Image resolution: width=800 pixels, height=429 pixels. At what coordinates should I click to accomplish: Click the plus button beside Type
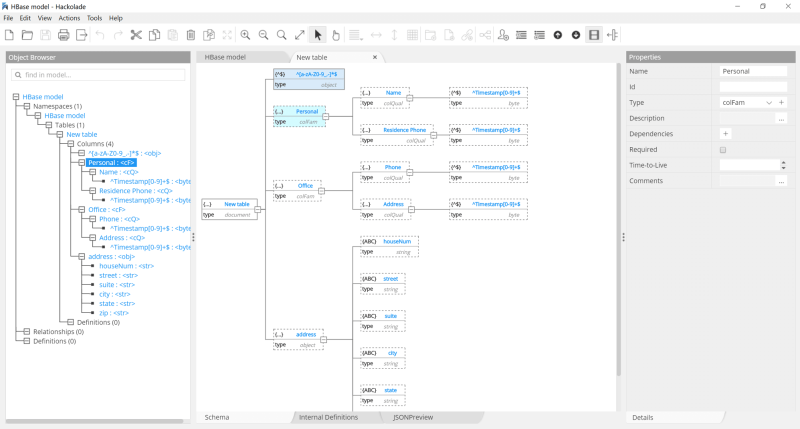pyautogui.click(x=781, y=103)
